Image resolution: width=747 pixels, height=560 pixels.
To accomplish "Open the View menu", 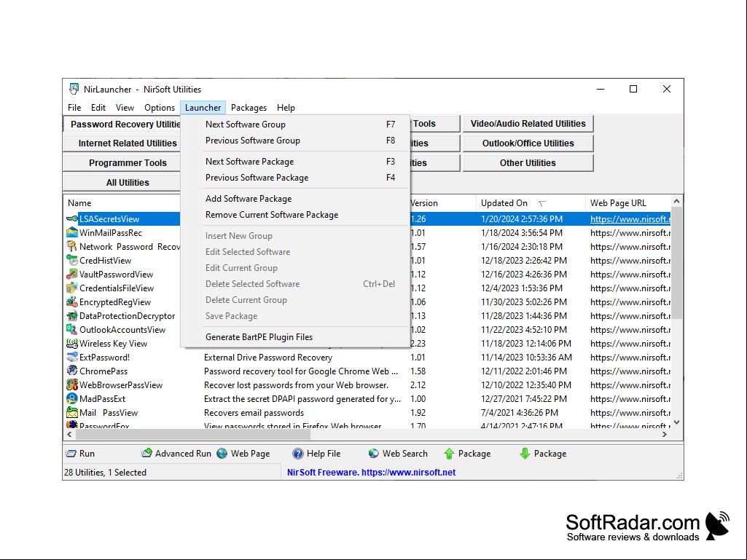I will [x=125, y=108].
